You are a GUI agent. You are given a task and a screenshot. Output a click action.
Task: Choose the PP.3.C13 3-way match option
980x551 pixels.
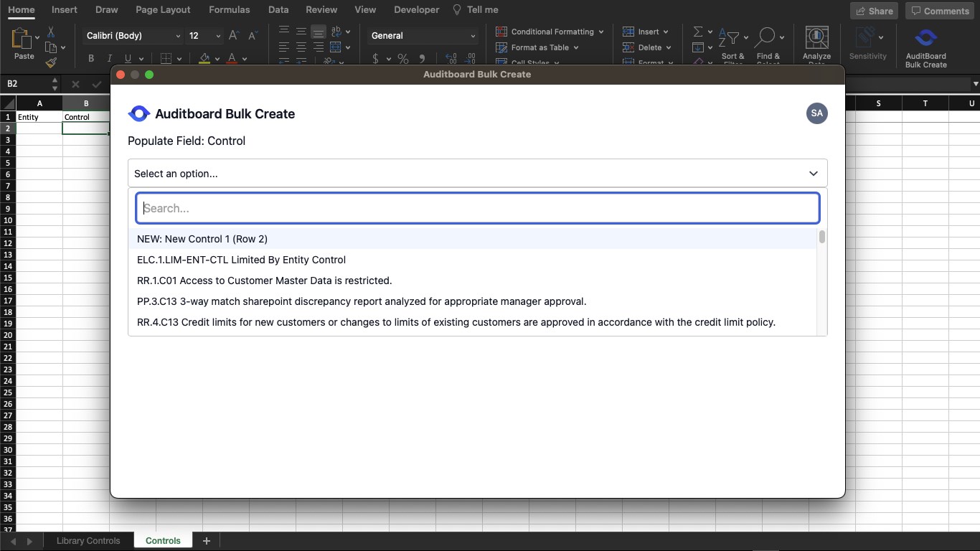tap(473, 301)
